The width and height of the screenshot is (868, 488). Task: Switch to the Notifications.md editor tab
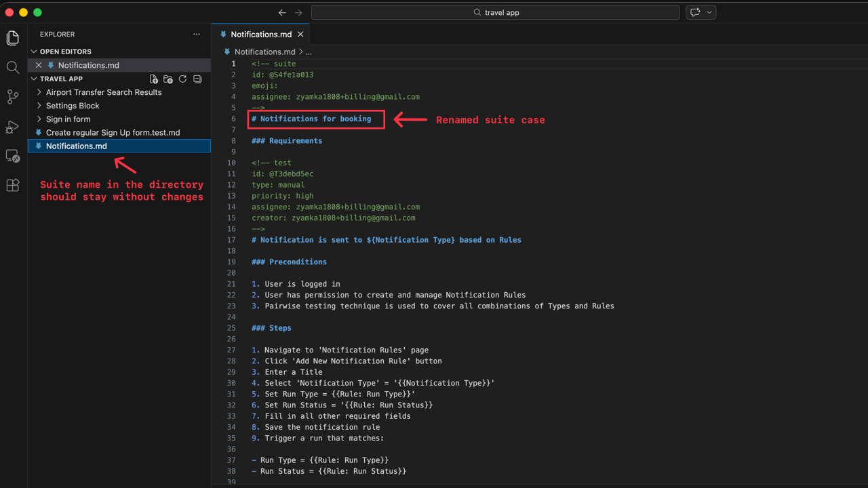pos(261,34)
